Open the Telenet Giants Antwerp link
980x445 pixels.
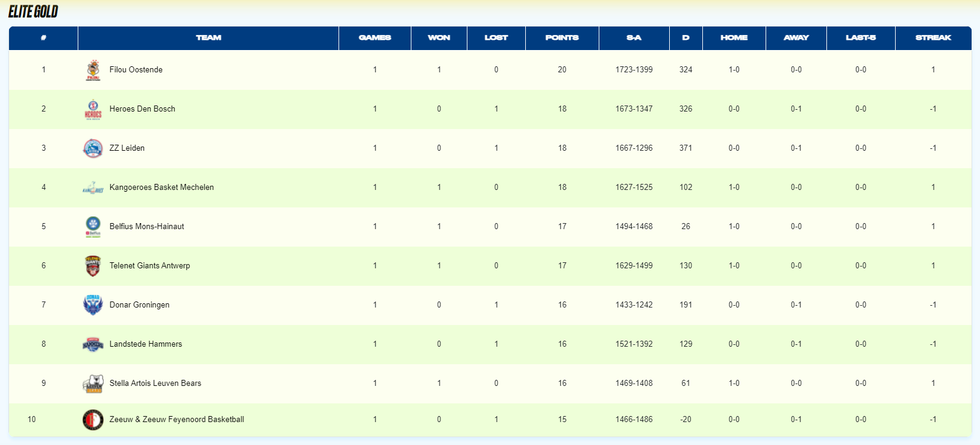[x=149, y=266]
